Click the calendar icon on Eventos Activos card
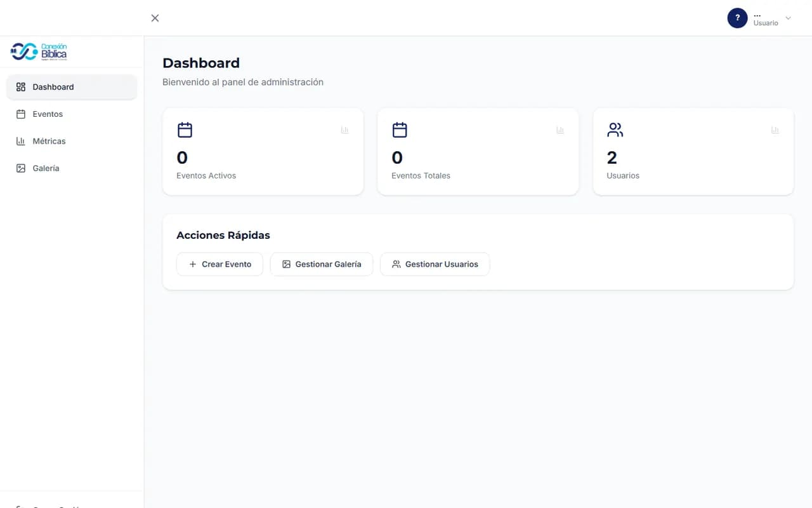 (x=185, y=130)
